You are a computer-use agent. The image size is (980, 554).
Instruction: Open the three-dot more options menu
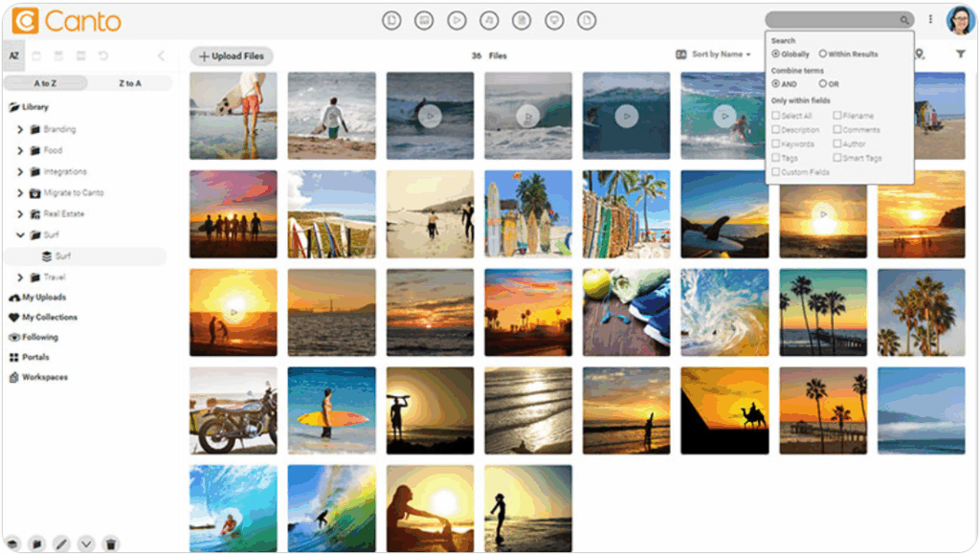tap(930, 20)
